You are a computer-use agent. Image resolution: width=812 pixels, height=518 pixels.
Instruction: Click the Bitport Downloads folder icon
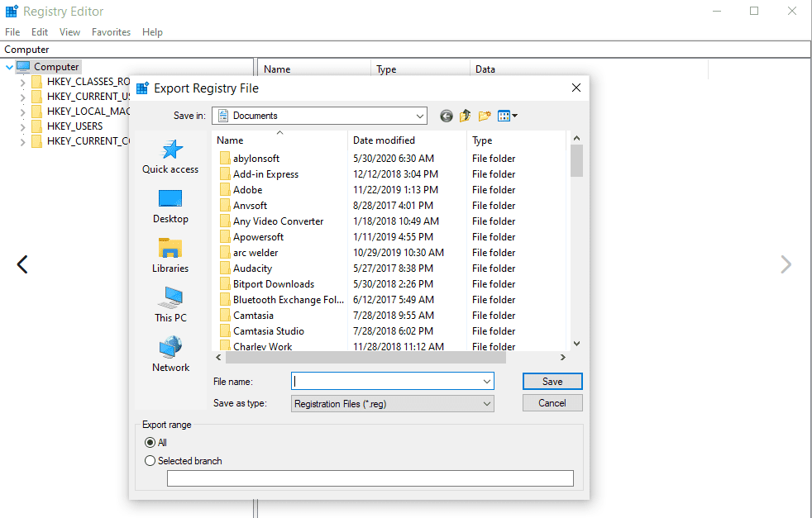point(225,284)
